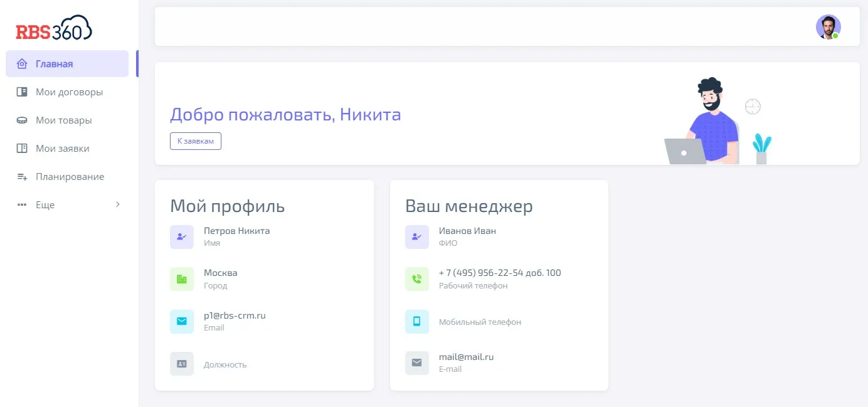Expand the Еще menu chevron

pyautogui.click(x=118, y=204)
